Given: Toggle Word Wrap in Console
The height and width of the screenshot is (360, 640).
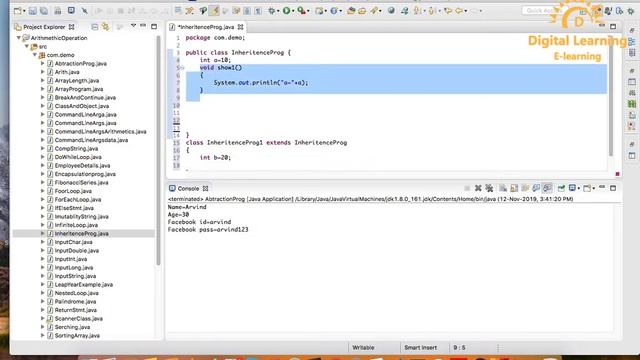Looking at the screenshot, I should 525,188.
